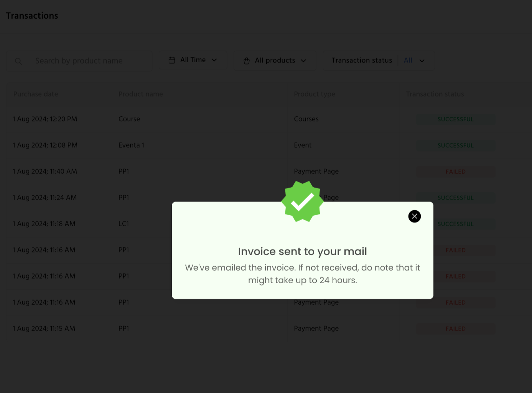
Task: Click the shopping bag icon beside All products
Action: 247,61
